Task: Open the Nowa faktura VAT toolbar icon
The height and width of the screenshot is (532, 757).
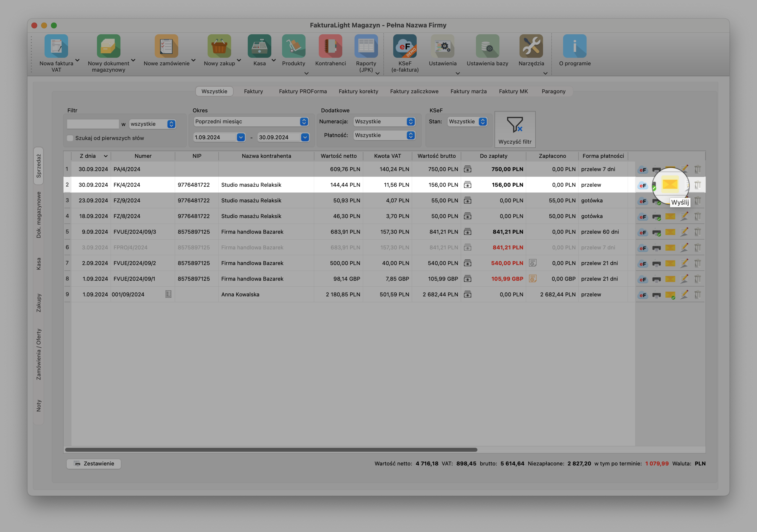Action: (x=56, y=46)
